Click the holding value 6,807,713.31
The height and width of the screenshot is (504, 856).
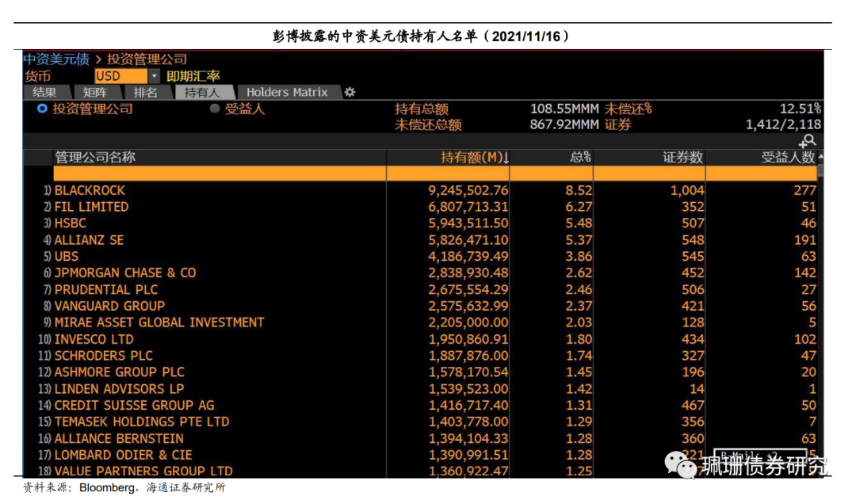[x=468, y=207]
